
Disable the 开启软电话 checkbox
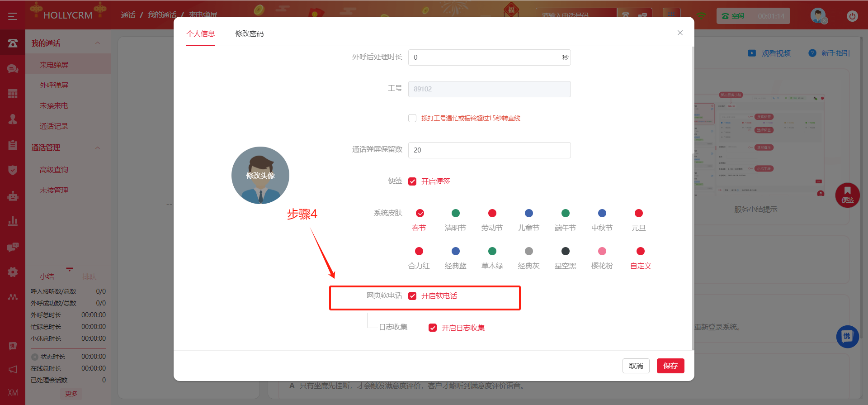point(412,296)
